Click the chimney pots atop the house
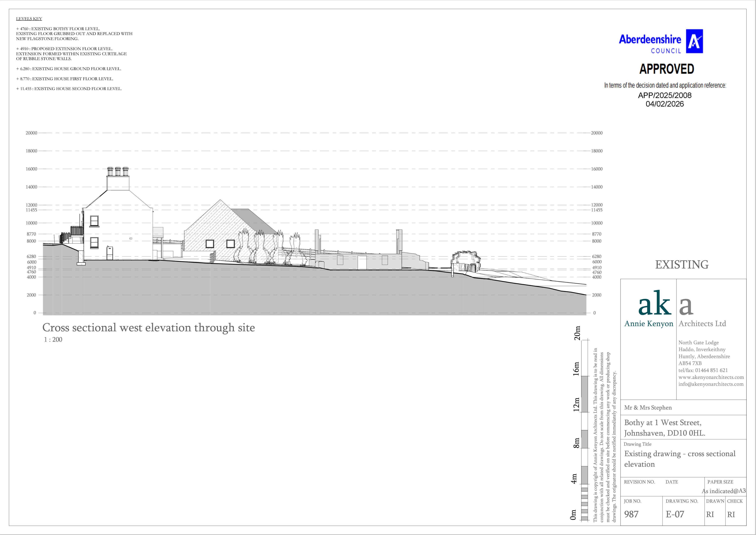 pos(118,171)
